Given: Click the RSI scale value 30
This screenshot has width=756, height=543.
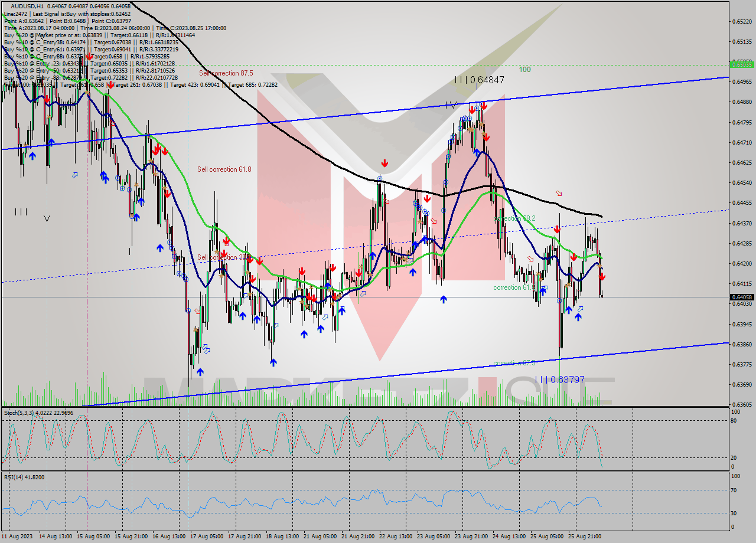Looking at the screenshot, I should 735,513.
